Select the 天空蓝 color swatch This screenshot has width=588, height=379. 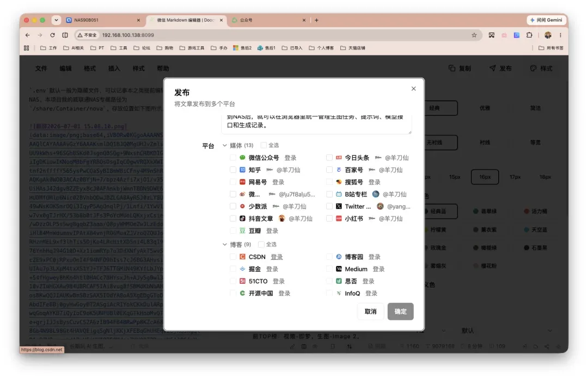point(536,229)
